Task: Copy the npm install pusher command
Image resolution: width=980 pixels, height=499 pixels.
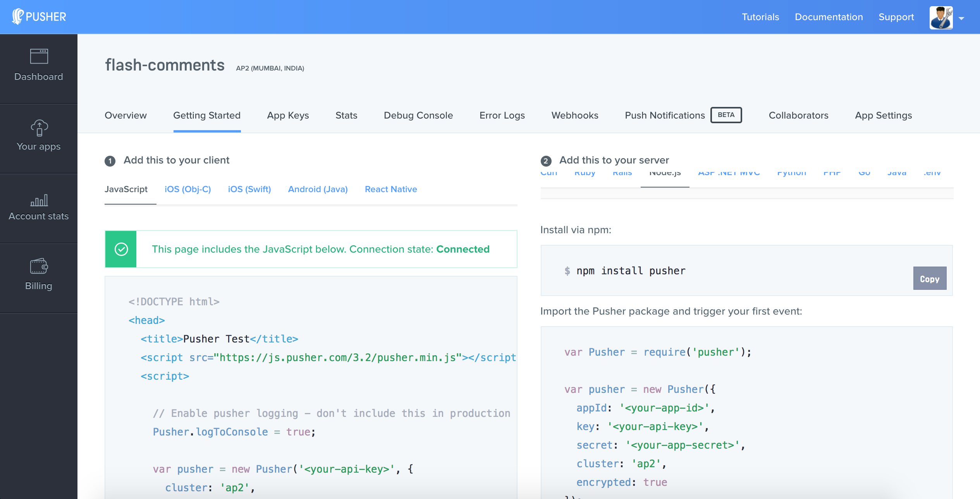Action: click(930, 278)
